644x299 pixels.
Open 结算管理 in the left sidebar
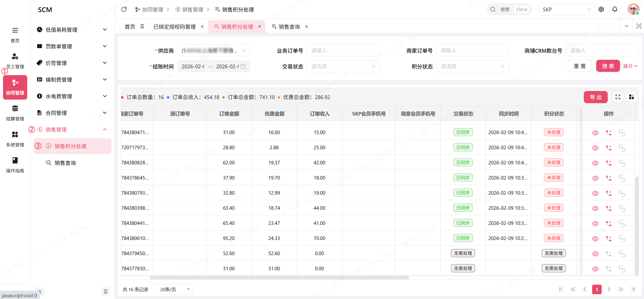(15, 113)
